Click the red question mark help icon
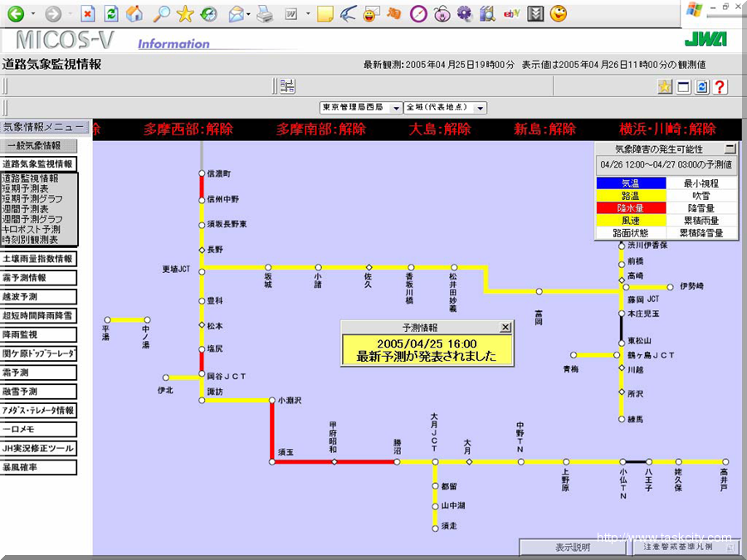 click(x=720, y=87)
